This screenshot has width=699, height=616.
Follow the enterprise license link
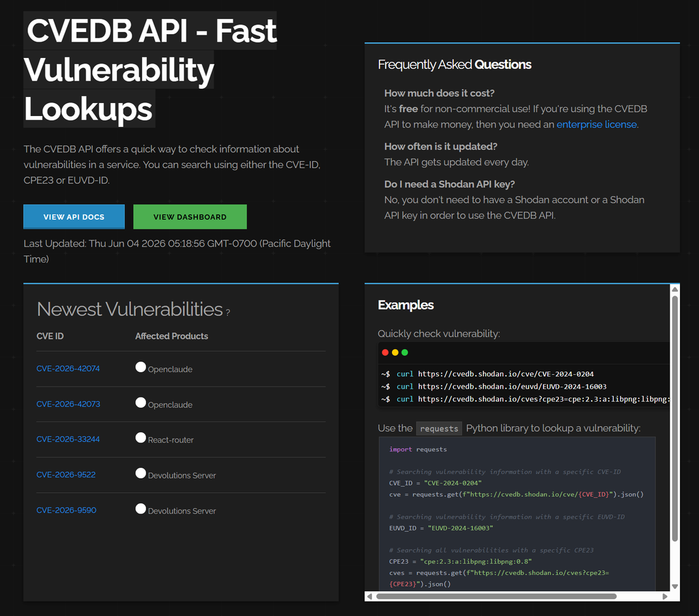pyautogui.click(x=597, y=124)
